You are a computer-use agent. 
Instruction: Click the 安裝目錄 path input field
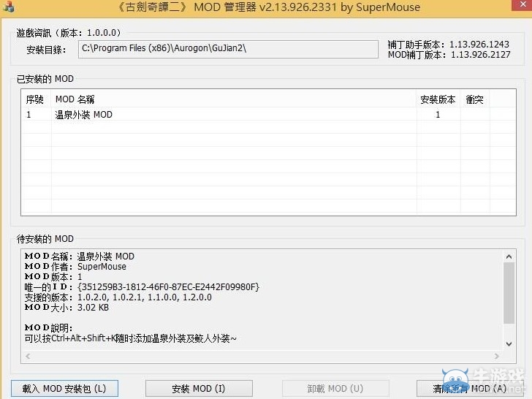228,49
